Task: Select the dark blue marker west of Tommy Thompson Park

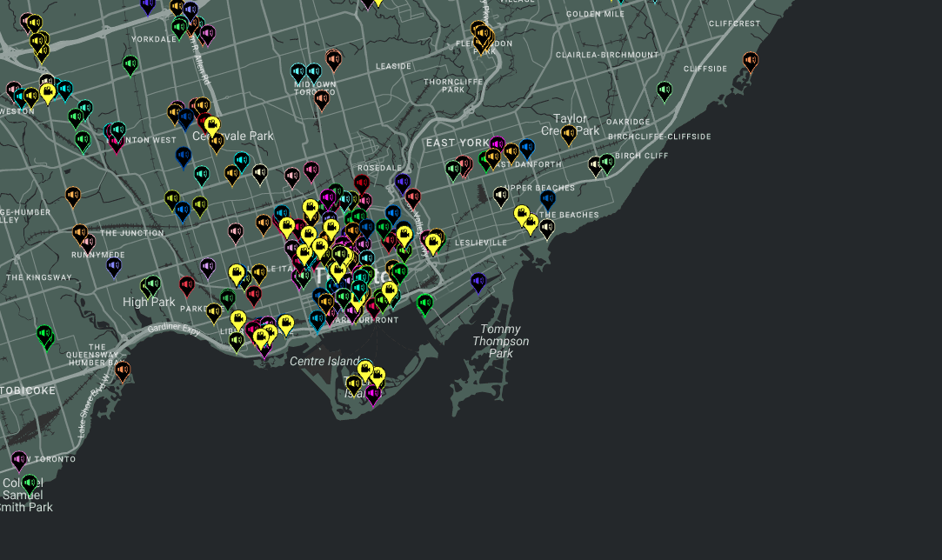Action: point(478,281)
